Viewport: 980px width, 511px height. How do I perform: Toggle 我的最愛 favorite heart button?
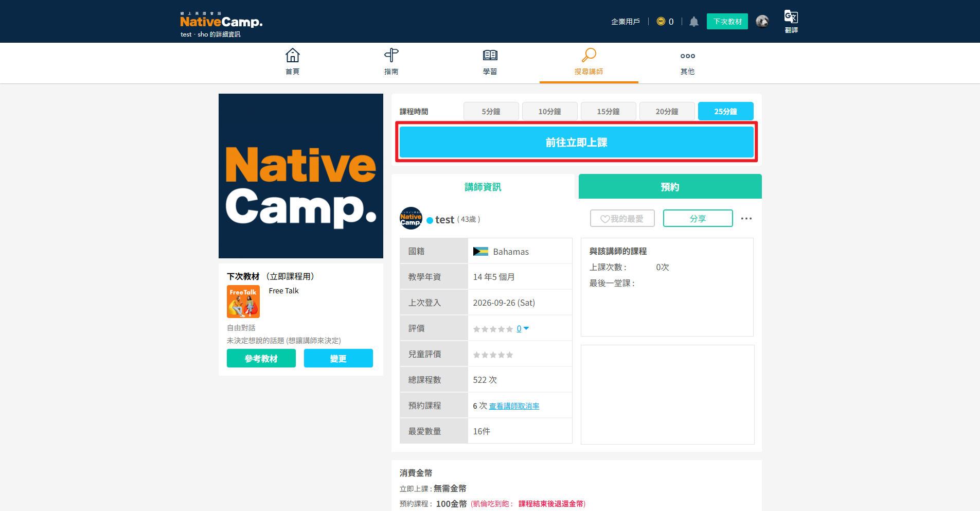622,219
